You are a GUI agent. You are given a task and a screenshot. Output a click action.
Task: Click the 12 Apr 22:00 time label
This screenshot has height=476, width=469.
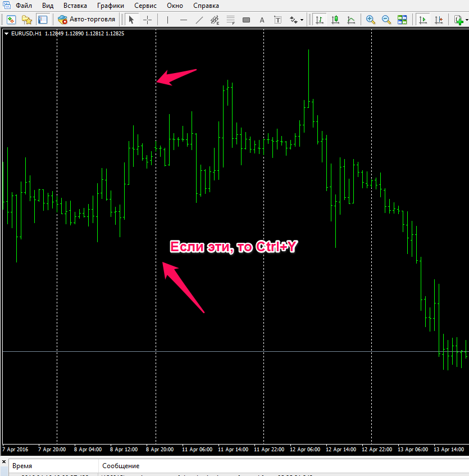(x=377, y=449)
